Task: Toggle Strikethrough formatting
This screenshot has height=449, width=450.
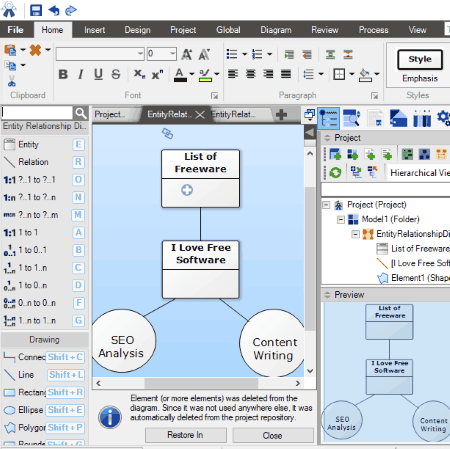Action: pos(116,74)
